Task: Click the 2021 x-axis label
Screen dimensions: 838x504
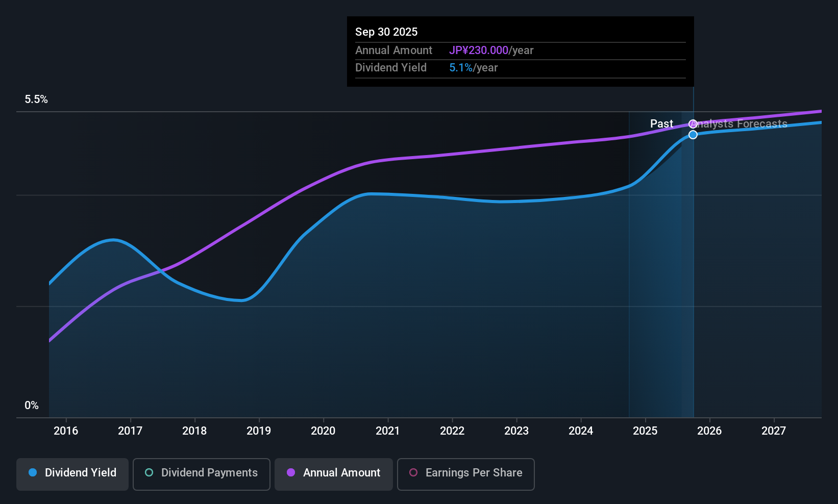Action: pos(388,431)
